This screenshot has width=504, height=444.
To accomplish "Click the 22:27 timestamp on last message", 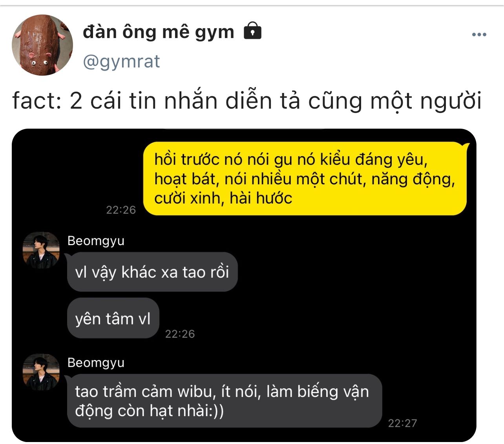I will coord(402,423).
